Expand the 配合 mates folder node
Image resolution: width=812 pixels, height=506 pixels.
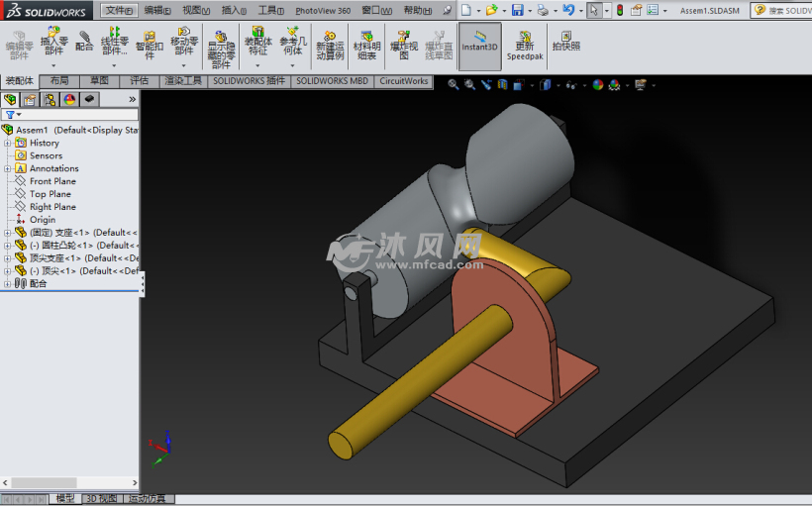[x=7, y=283]
